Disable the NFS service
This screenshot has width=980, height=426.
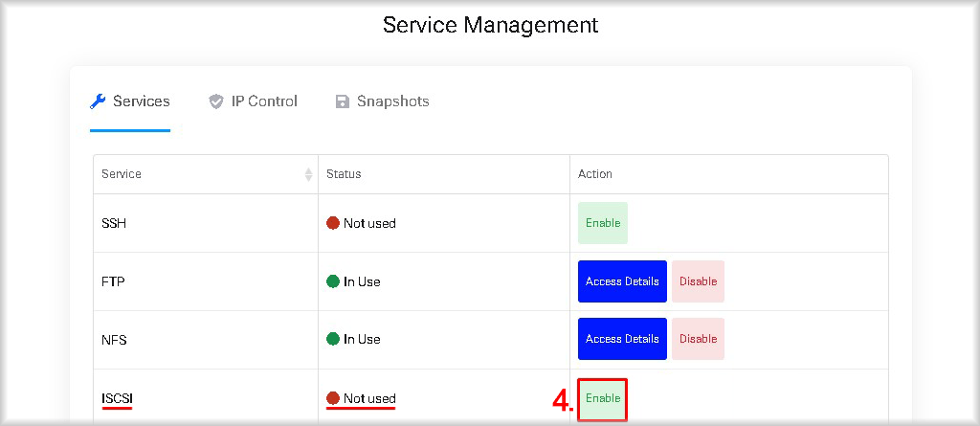[x=698, y=339]
